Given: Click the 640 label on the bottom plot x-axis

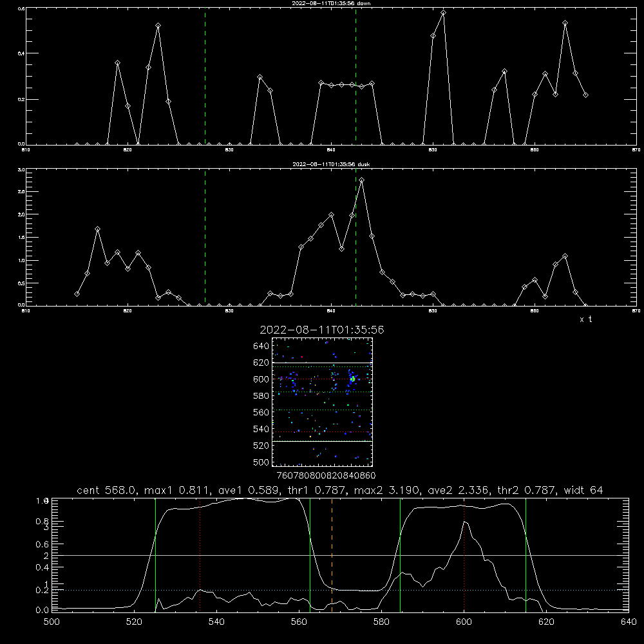Looking at the screenshot, I should (x=629, y=622).
